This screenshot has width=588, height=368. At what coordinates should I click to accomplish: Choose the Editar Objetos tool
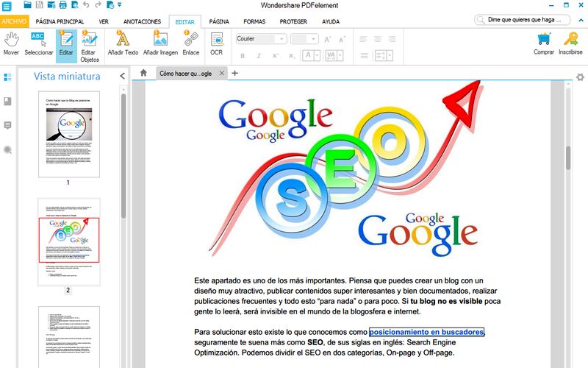pos(89,46)
